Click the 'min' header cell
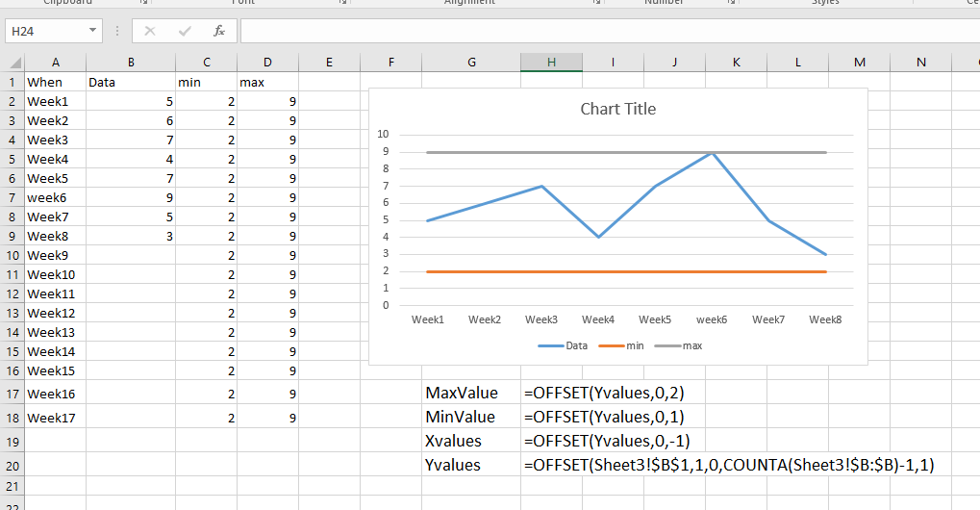The height and width of the screenshot is (510, 980). (x=206, y=82)
